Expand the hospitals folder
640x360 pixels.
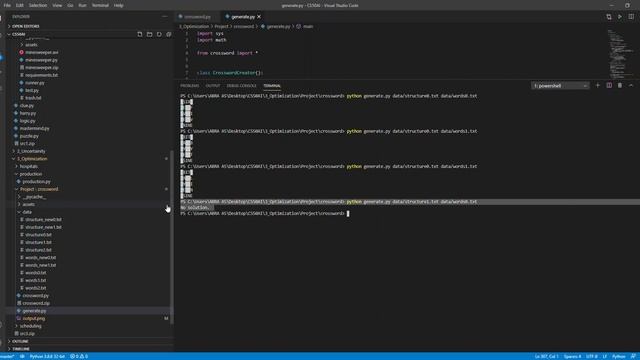tap(29, 166)
